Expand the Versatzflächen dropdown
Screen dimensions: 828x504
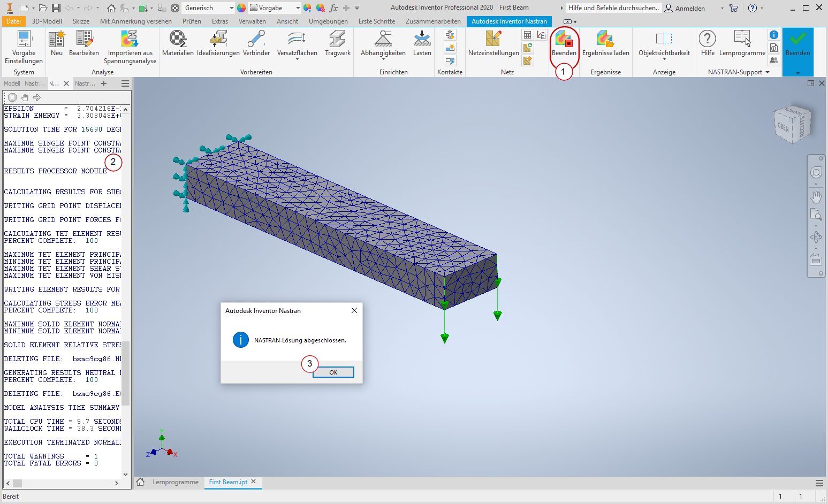coord(297,59)
